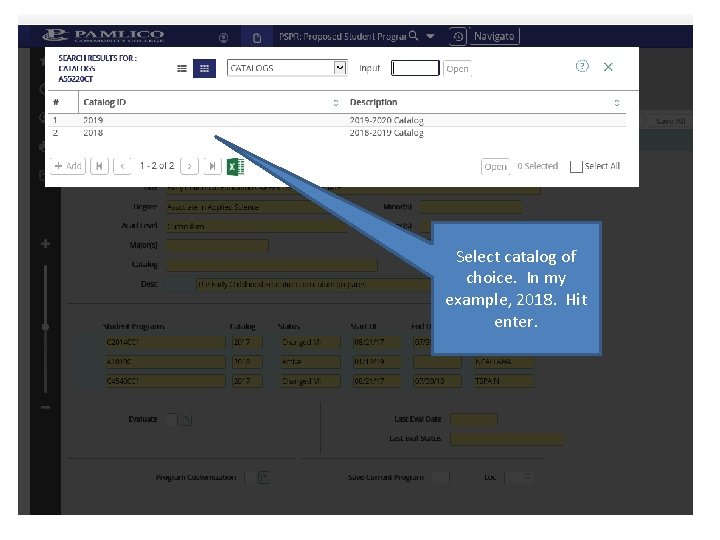Open the clipboard icon in header
This screenshot has height=540, width=720.
pyautogui.click(x=257, y=38)
